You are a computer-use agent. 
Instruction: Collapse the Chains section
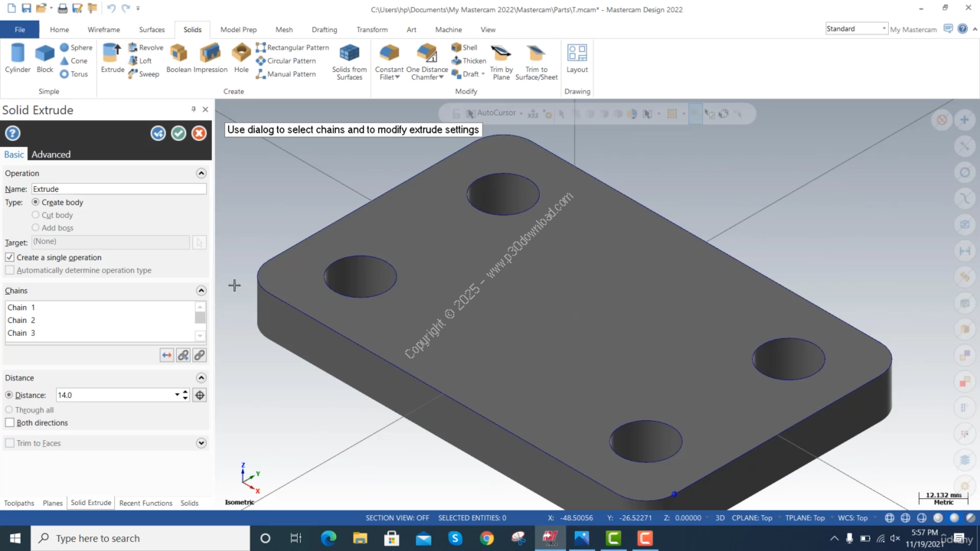pos(201,291)
